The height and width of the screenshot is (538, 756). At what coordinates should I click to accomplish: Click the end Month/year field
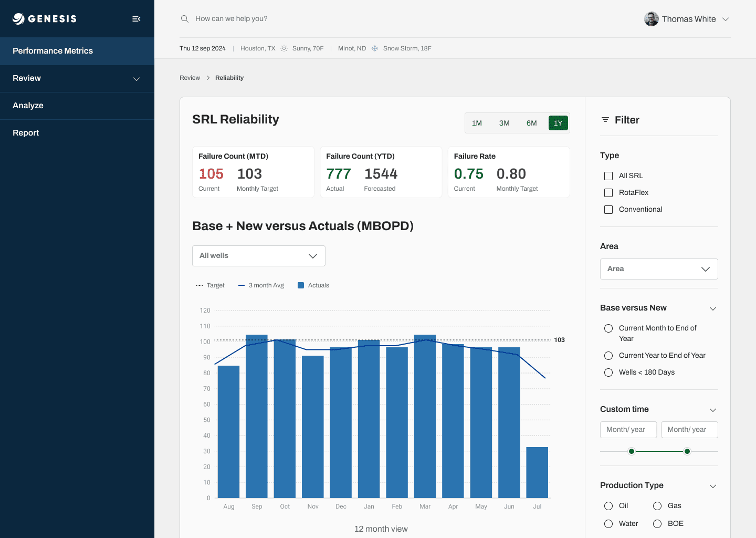point(689,430)
